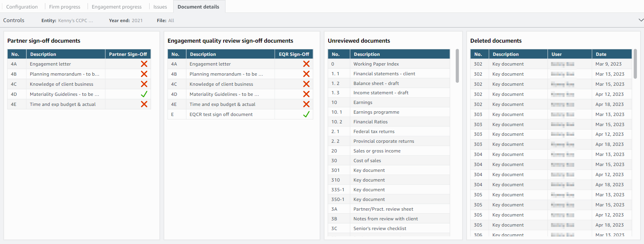
Task: Open the File filter set to All
Action: point(171,21)
